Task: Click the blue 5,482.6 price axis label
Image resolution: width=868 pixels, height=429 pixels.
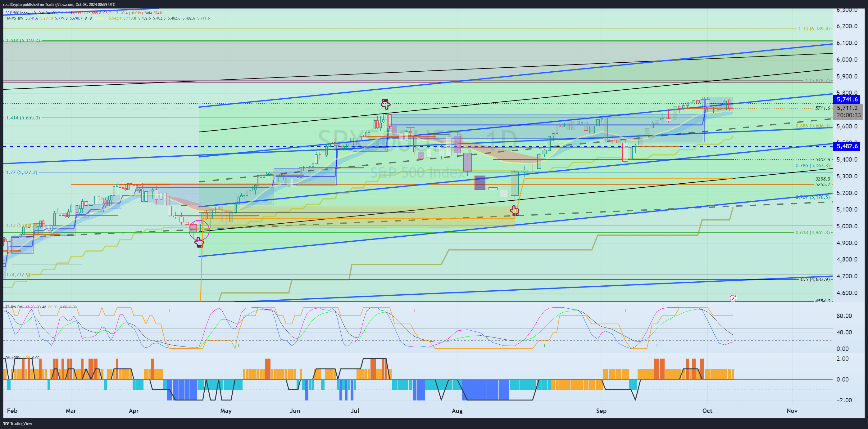Action: [x=847, y=146]
